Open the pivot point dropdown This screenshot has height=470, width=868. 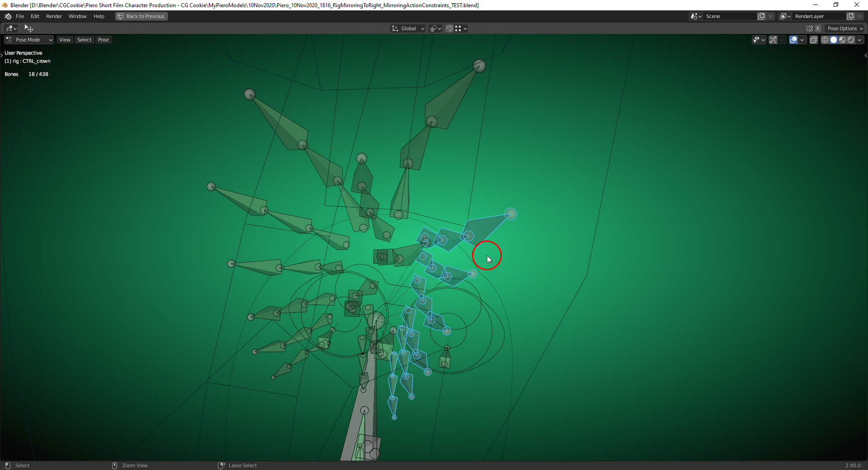pos(435,28)
